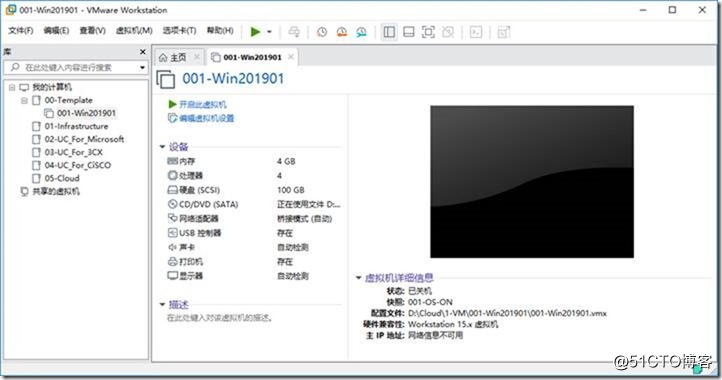Select the 01-Infrastructure folder
This screenshot has width=722, height=380.
(76, 126)
